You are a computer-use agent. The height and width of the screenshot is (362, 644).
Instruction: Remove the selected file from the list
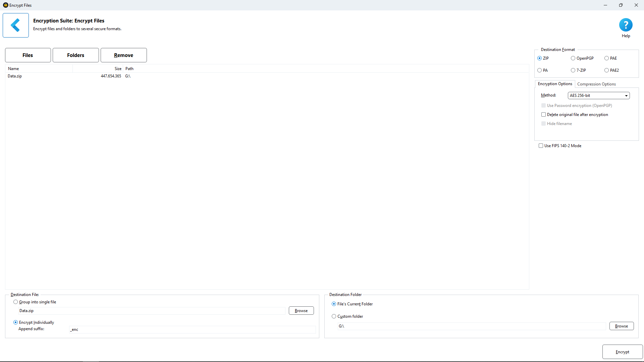click(x=123, y=55)
